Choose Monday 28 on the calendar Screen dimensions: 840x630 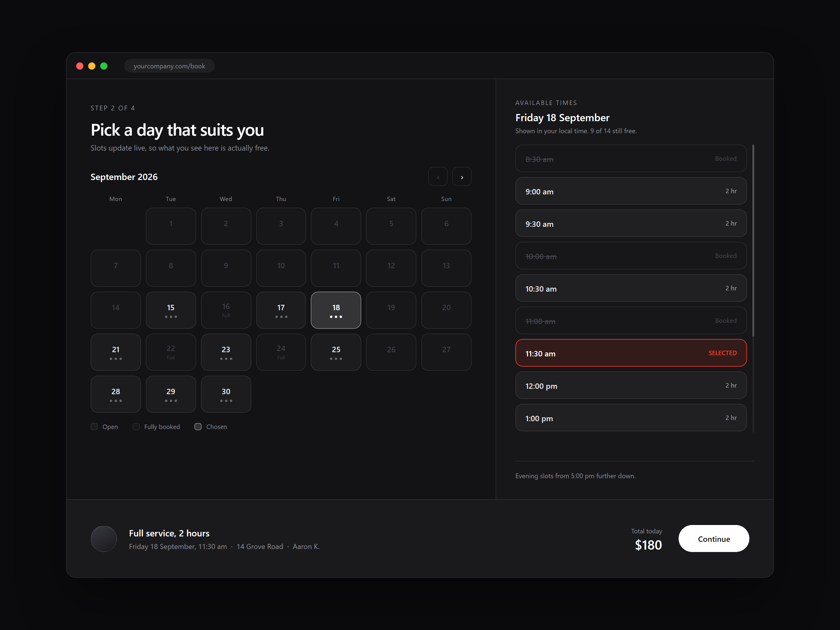116,394
